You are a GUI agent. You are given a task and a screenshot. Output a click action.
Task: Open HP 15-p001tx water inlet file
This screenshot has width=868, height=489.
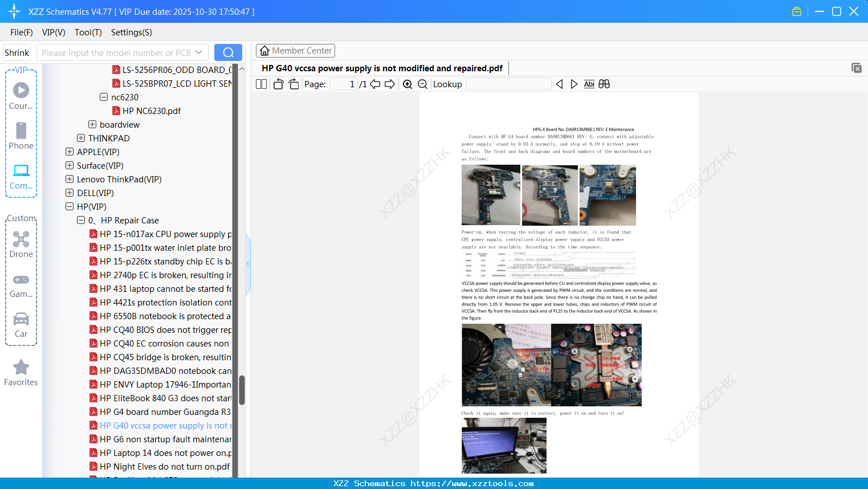point(160,247)
